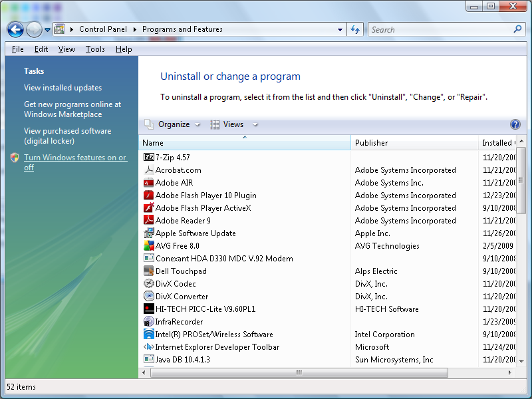
Task: Open the Help menu
Action: pos(124,49)
